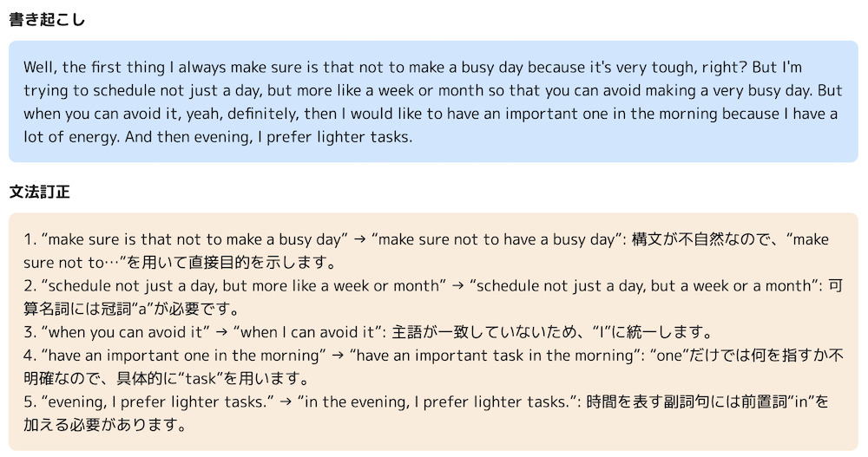Click the 文法訂正 heading

(x=39, y=192)
